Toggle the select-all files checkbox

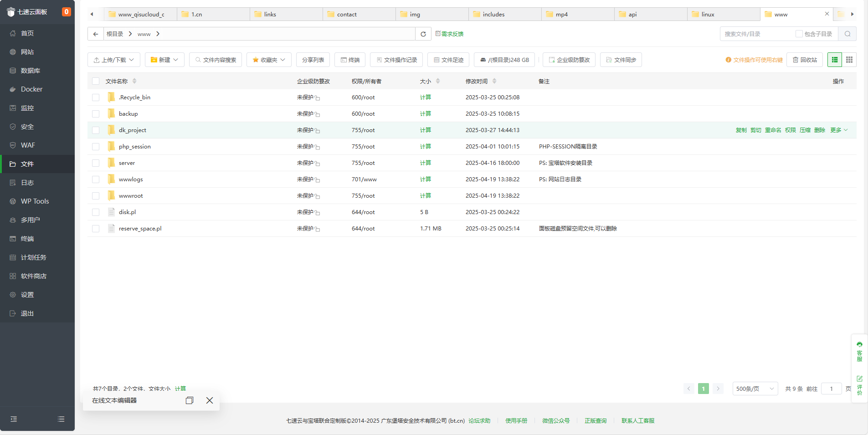pos(96,81)
